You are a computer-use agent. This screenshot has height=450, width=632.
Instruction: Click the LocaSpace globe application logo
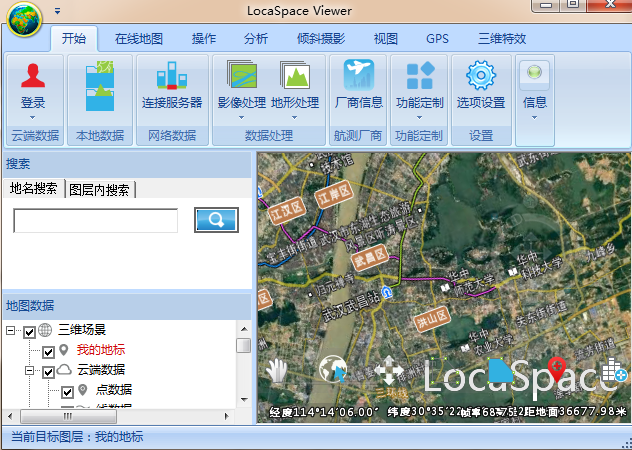(24, 19)
